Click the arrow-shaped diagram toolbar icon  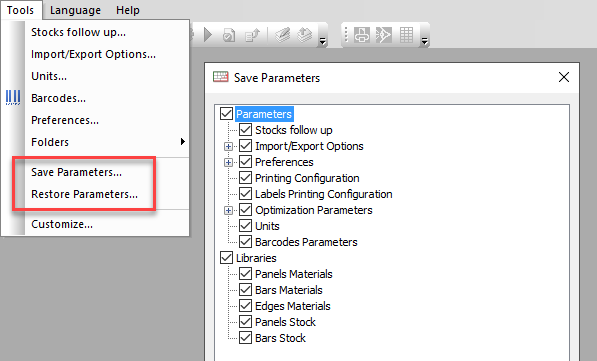click(383, 35)
